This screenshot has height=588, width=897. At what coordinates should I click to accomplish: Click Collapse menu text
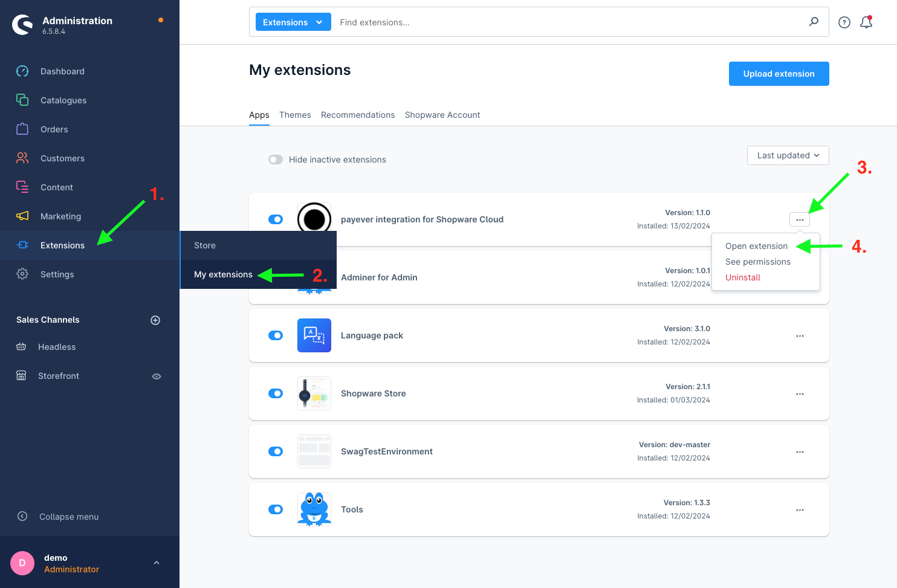(69, 517)
